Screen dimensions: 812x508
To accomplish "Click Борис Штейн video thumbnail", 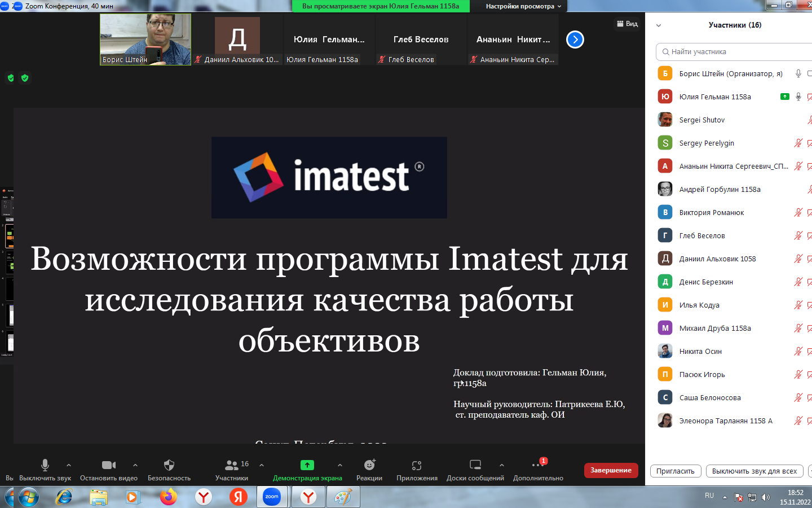I will point(145,39).
